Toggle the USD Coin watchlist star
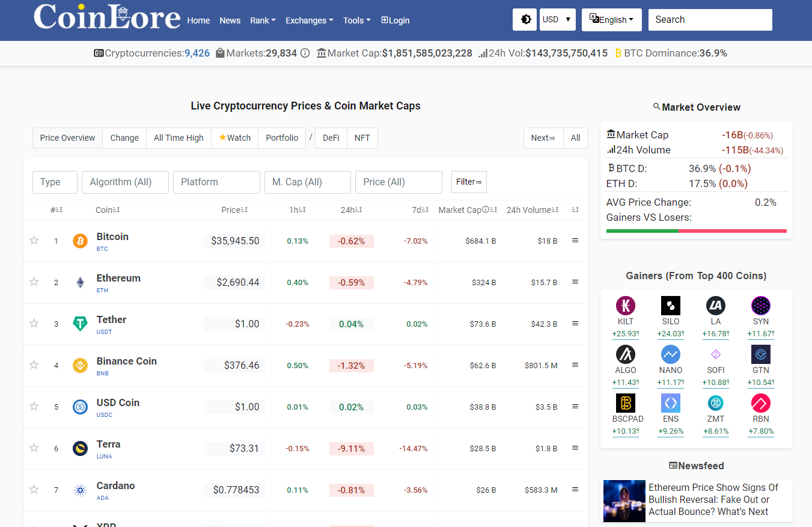 (34, 407)
